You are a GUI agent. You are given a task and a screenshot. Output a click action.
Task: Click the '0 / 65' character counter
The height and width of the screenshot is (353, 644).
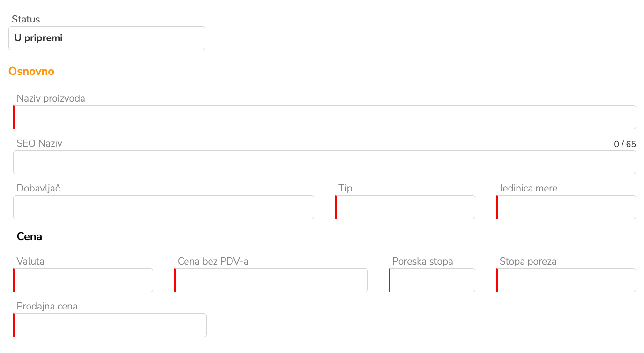point(625,144)
